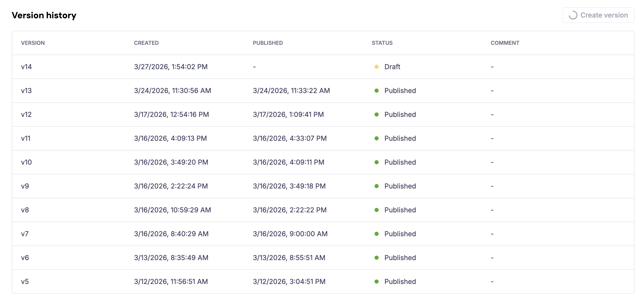The width and height of the screenshot is (644, 302).
Task: Select the v14 draft row
Action: tap(322, 67)
